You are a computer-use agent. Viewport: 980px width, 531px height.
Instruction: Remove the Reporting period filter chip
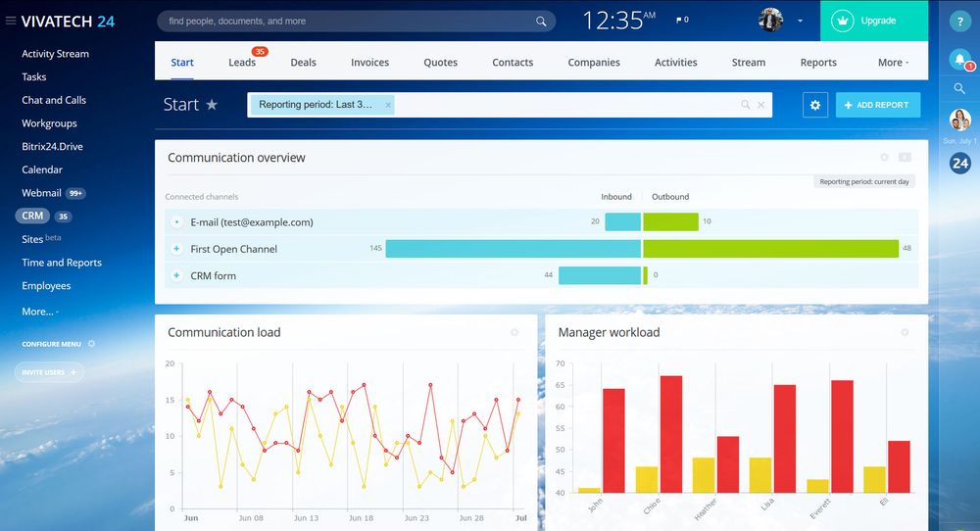(x=388, y=105)
